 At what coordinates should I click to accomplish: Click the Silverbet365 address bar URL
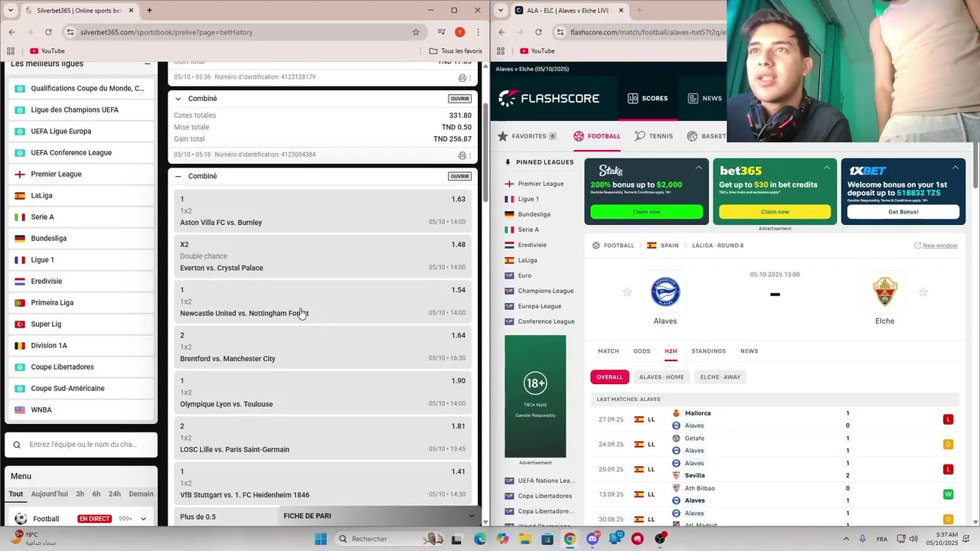pyautogui.click(x=166, y=32)
